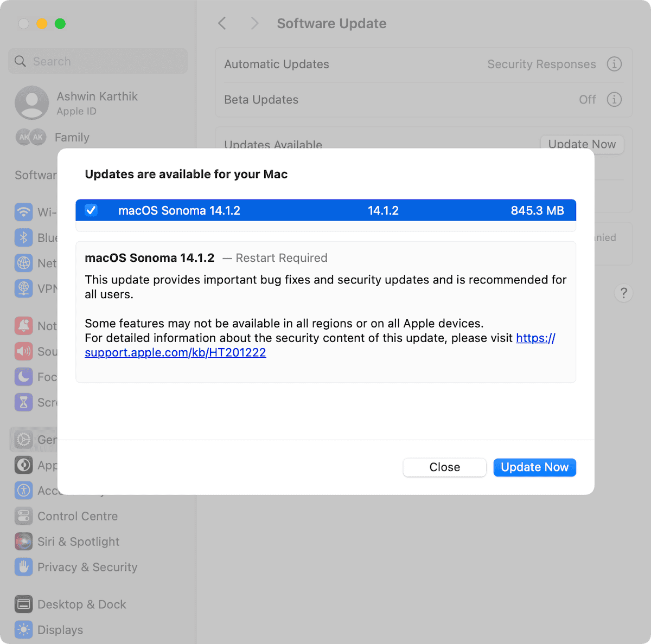This screenshot has width=651, height=644.
Task: Go back with the left chevron
Action: click(x=222, y=23)
